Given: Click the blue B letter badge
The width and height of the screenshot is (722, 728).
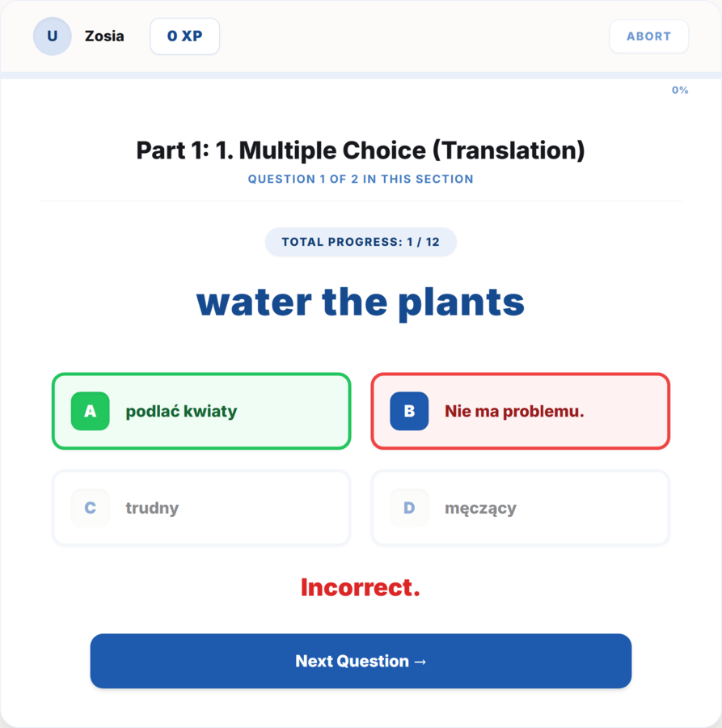Looking at the screenshot, I should [409, 411].
